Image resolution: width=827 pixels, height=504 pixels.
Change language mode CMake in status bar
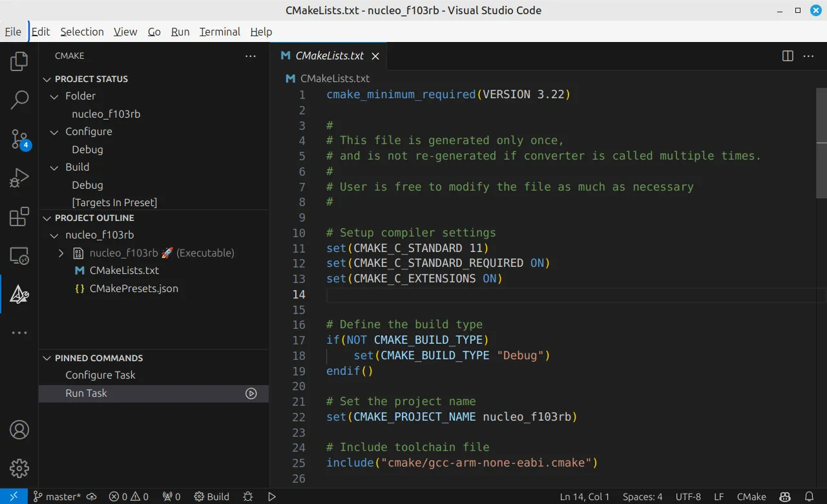(751, 496)
